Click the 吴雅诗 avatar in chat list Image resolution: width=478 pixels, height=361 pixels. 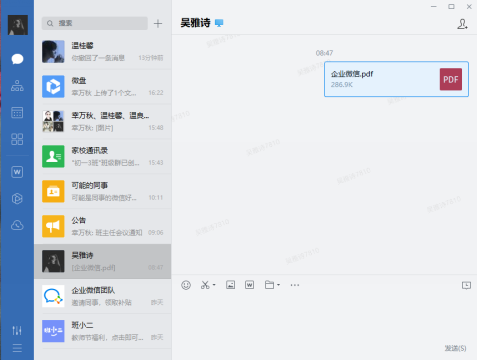coord(53,261)
